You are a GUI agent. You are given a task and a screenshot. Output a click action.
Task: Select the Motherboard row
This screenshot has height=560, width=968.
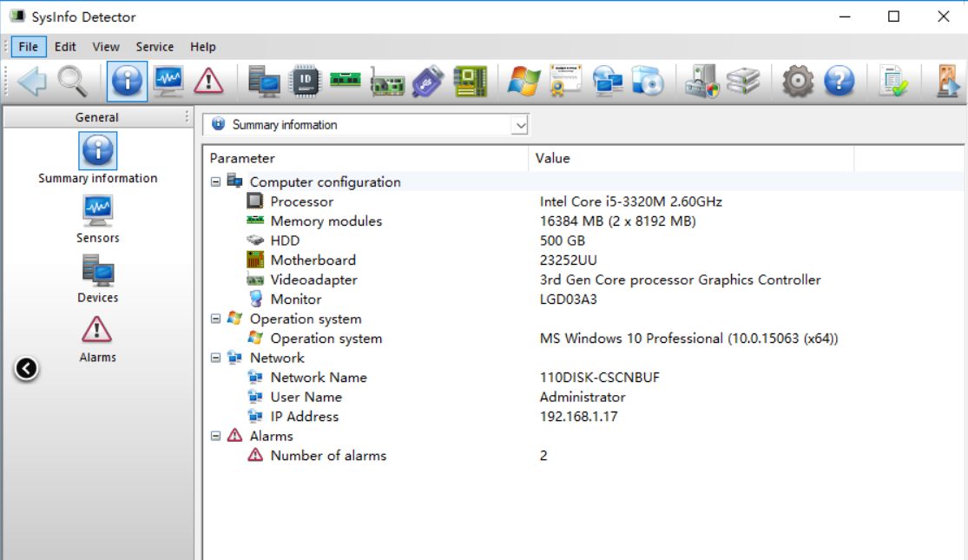pos(583,260)
